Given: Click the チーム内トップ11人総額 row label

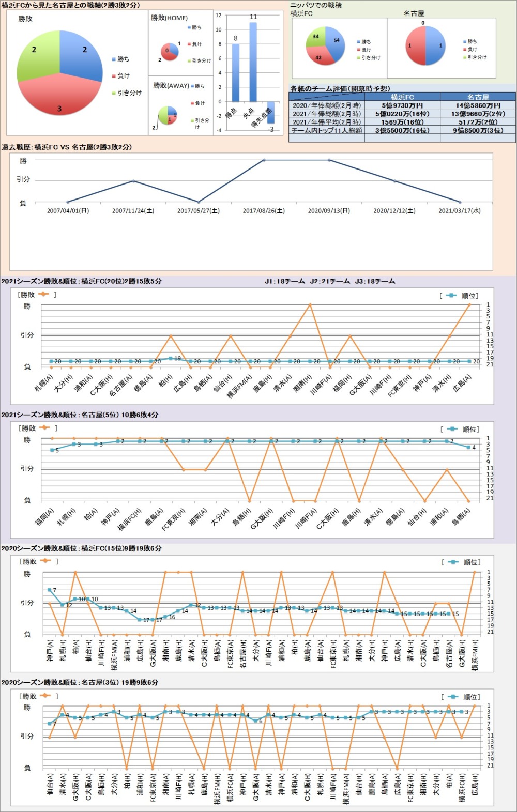Looking at the screenshot, I should [x=327, y=131].
